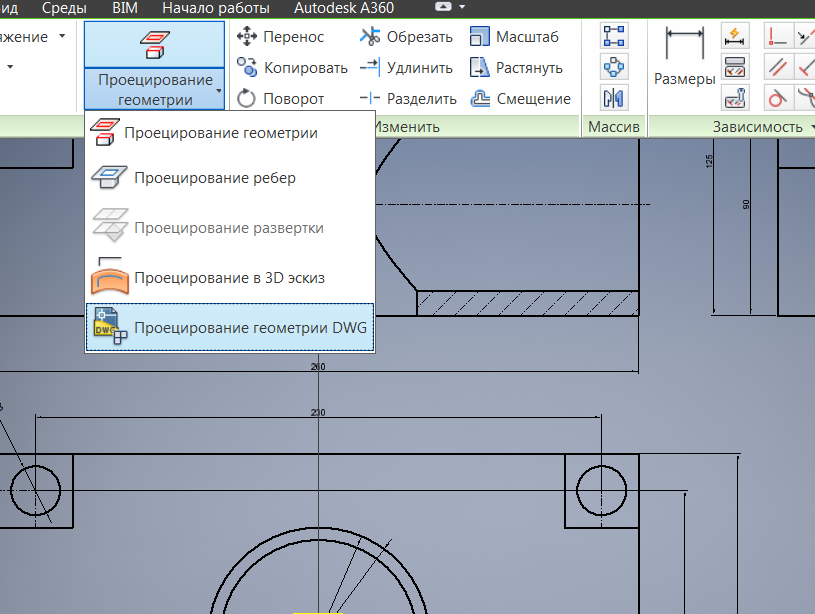
Task: Select the circular array tool in Массив panel
Action: point(614,66)
